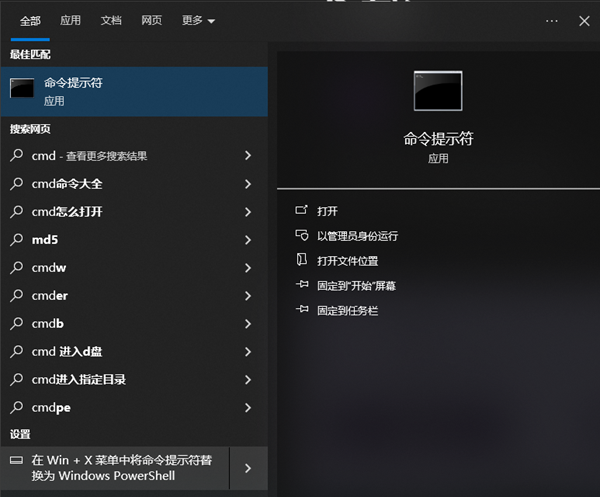
Task: Click the open file location icon
Action: [302, 259]
